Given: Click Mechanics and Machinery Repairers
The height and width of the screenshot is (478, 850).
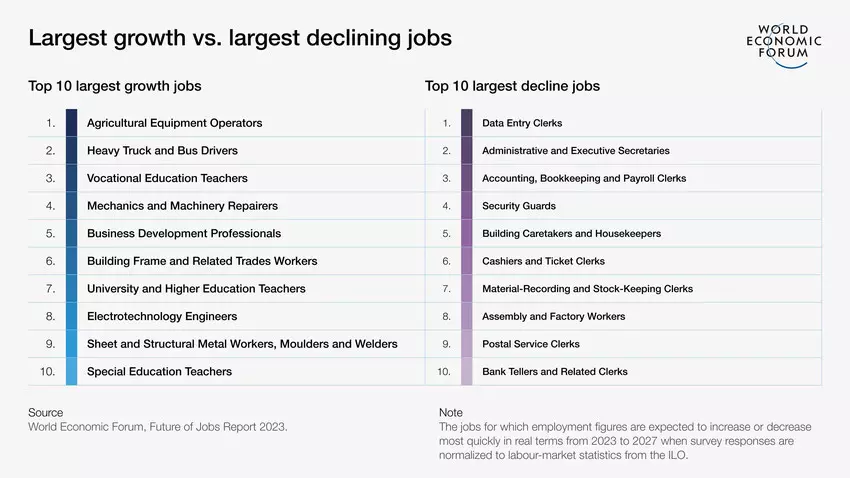Looking at the screenshot, I should coord(182,206).
